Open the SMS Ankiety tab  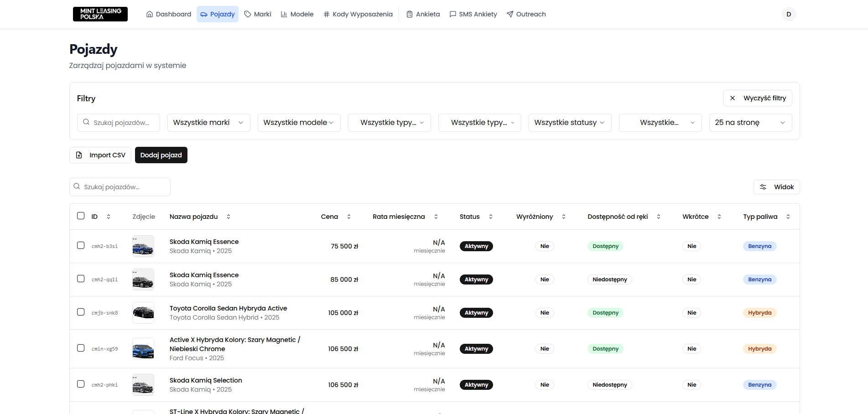click(x=473, y=14)
